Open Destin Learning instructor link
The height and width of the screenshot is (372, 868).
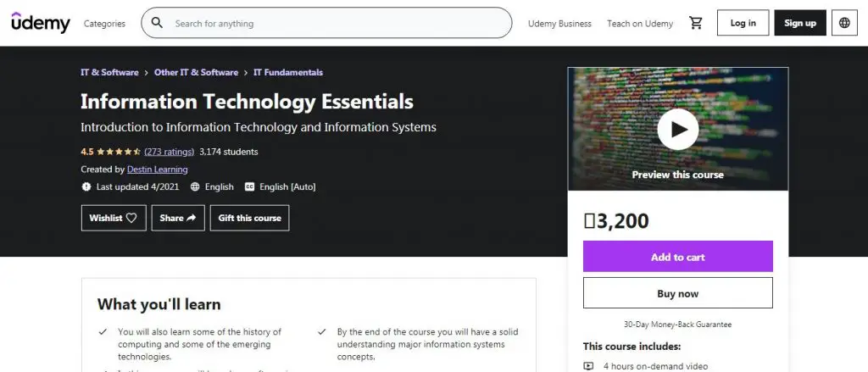158,169
